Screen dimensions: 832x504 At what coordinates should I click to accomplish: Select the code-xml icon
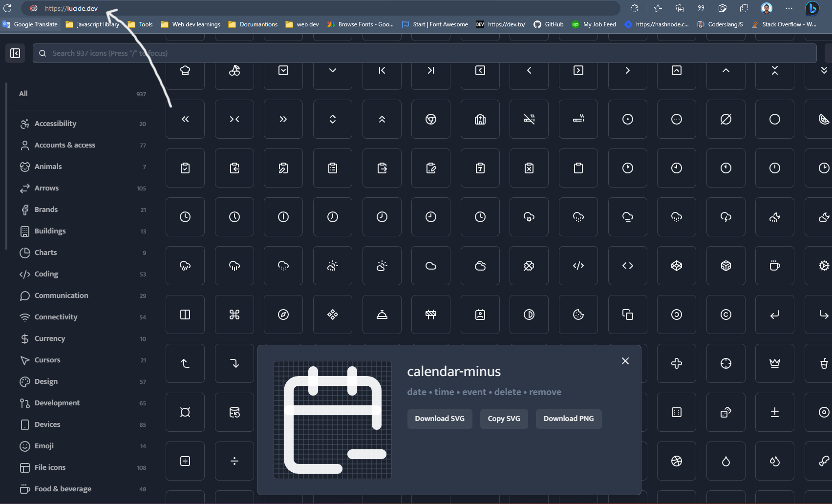tap(578, 265)
